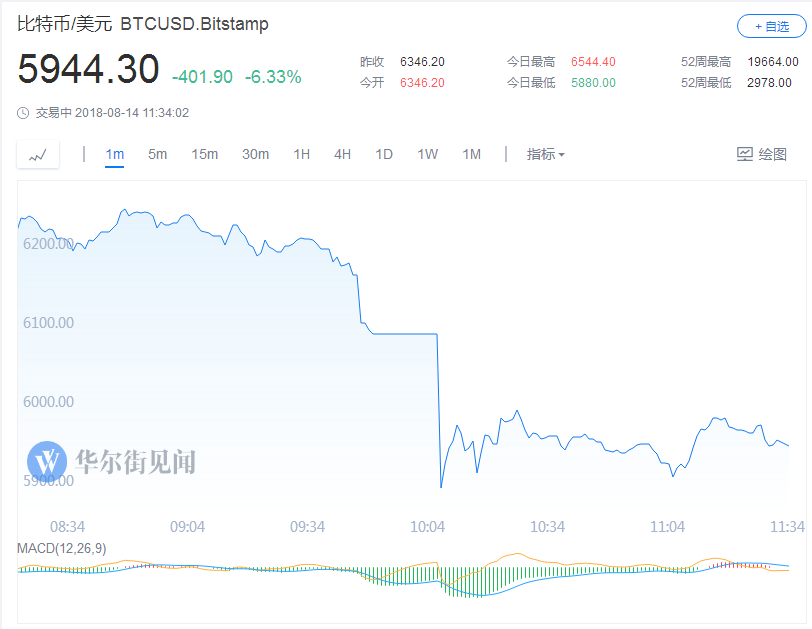Switch to the 5m timeframe
Viewport: 812px width, 629px height.
pyautogui.click(x=157, y=154)
